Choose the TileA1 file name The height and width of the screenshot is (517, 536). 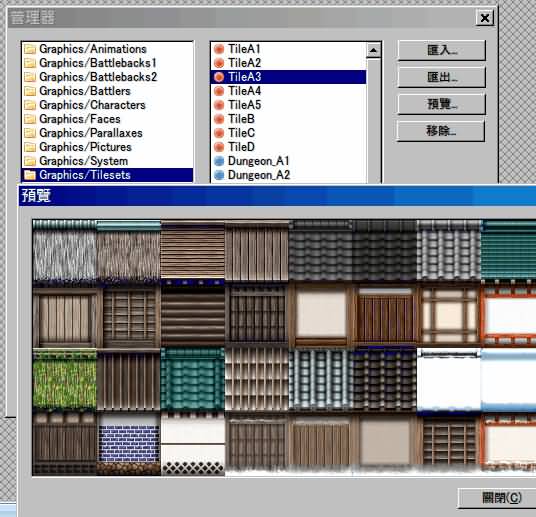(244, 49)
